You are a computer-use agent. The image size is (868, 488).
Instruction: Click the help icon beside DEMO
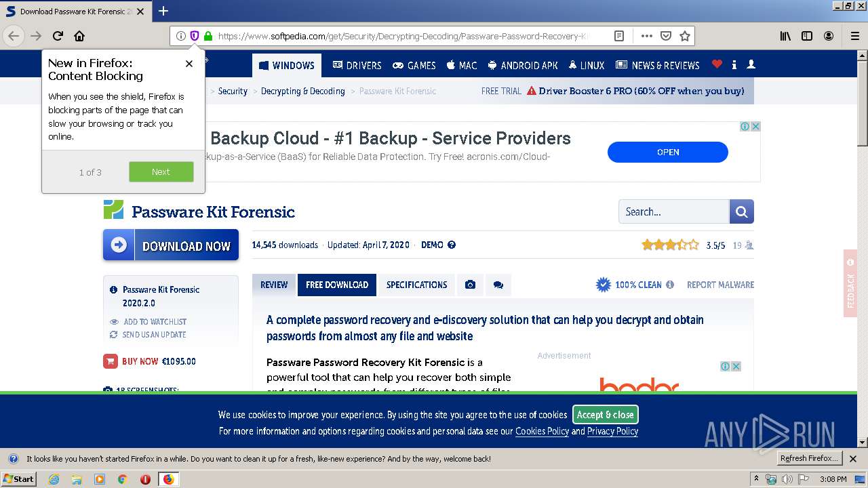[x=452, y=245]
